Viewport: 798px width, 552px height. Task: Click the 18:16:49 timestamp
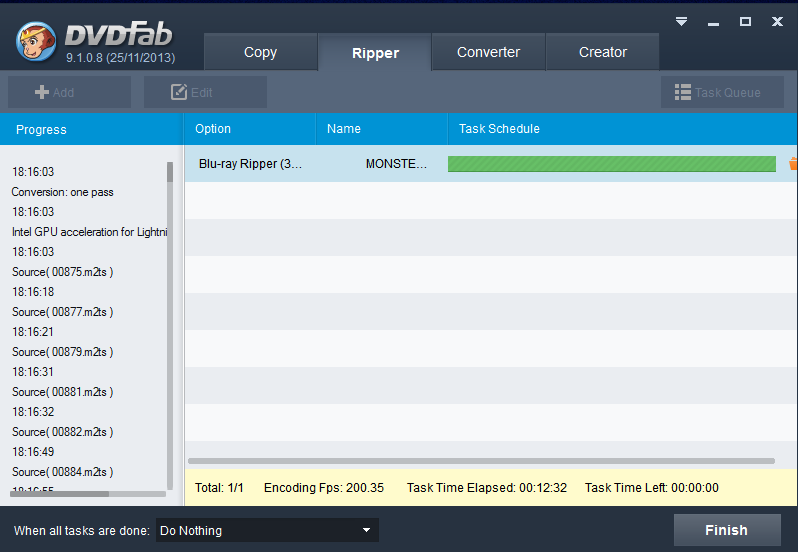point(33,452)
